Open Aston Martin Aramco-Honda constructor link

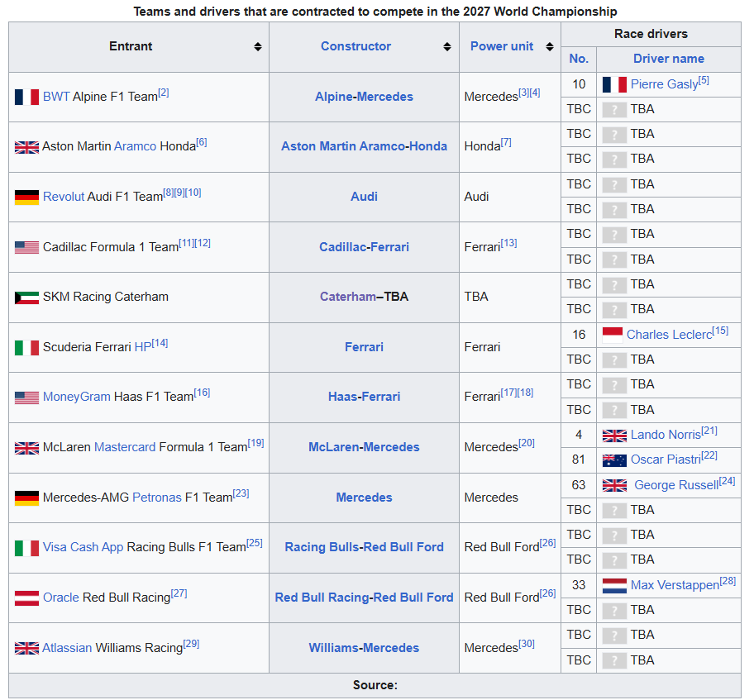pyautogui.click(x=364, y=146)
